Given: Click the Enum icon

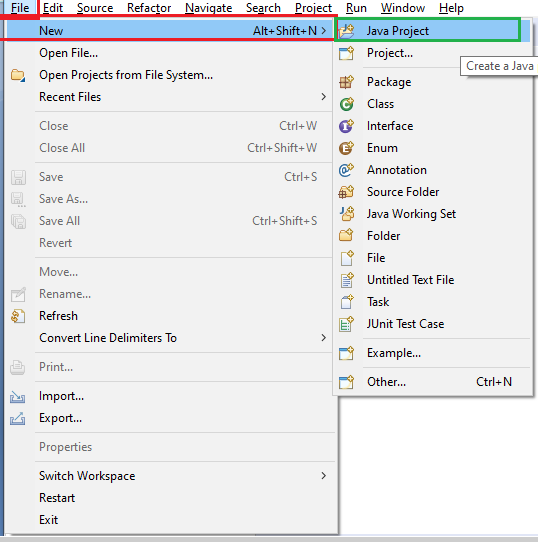Looking at the screenshot, I should click(x=346, y=148).
